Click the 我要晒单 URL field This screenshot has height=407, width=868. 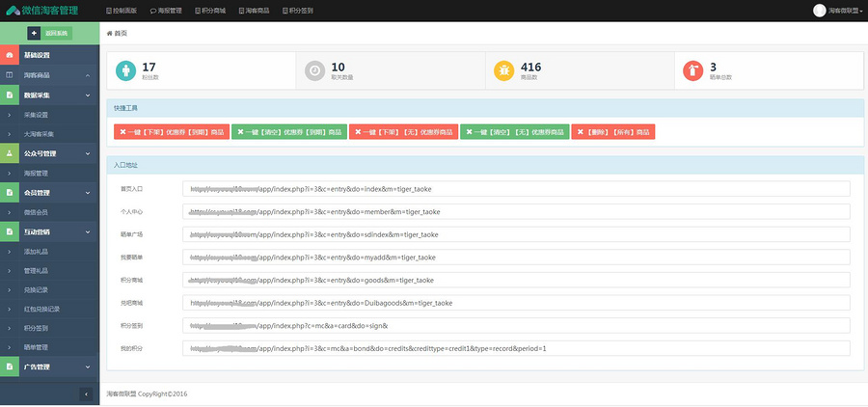(x=517, y=257)
